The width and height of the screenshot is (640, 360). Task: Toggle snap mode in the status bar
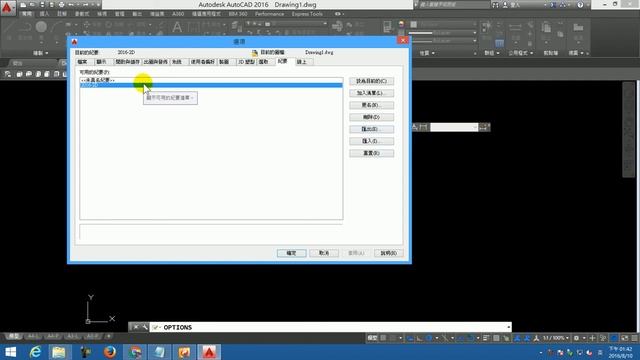[393, 338]
